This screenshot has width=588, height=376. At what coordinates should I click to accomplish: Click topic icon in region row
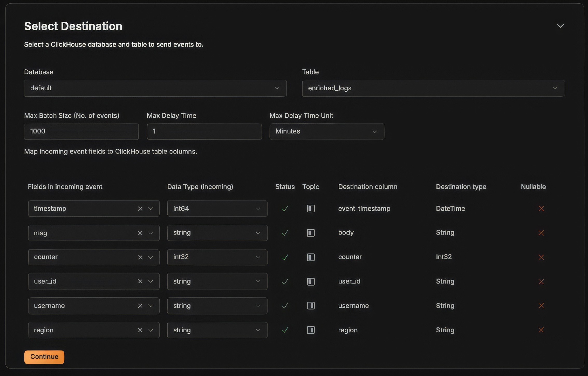point(311,330)
